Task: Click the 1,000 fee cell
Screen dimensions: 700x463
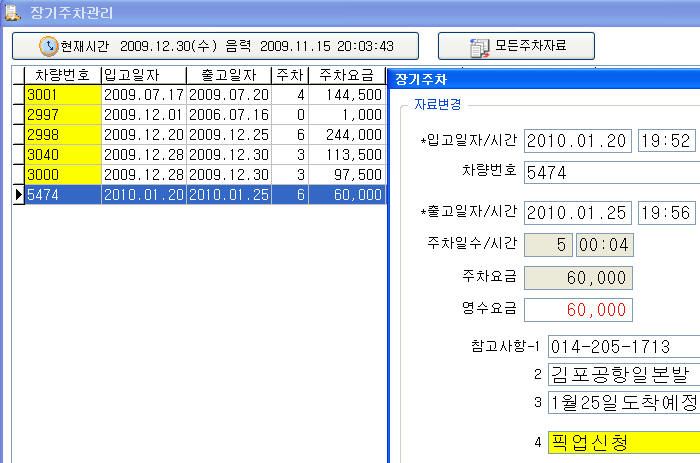Action: coord(347,115)
